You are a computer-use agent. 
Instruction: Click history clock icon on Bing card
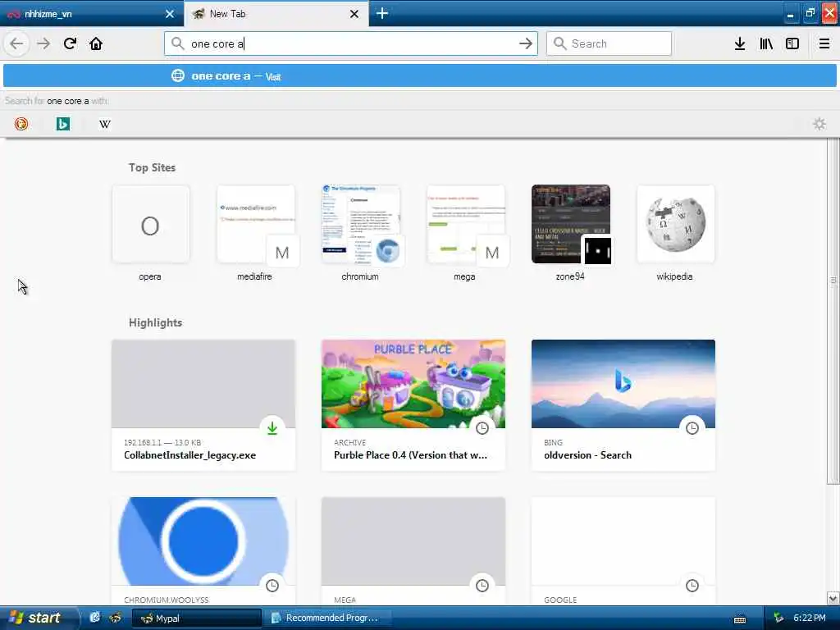[x=692, y=428]
